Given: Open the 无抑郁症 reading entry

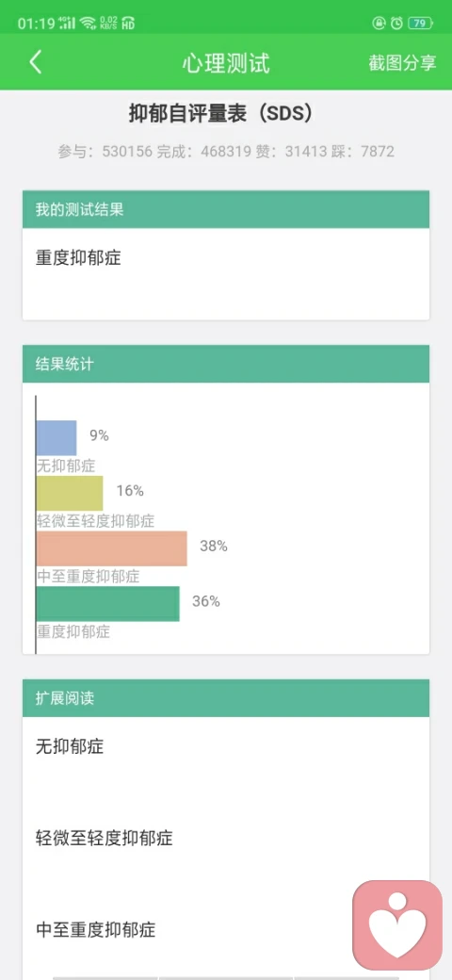Looking at the screenshot, I should (70, 746).
